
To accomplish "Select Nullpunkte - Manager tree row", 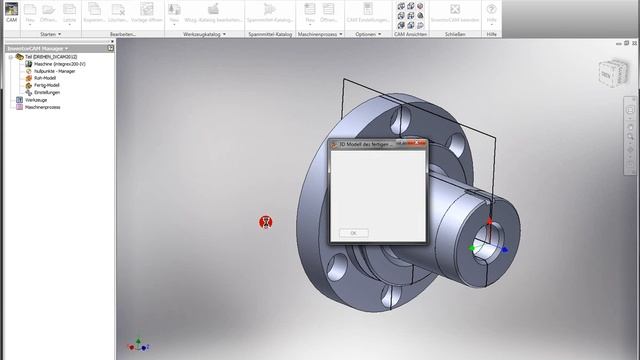I will click(54, 71).
